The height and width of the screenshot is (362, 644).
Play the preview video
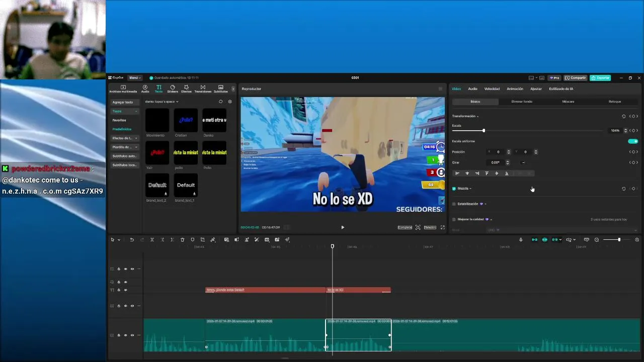coord(343,227)
